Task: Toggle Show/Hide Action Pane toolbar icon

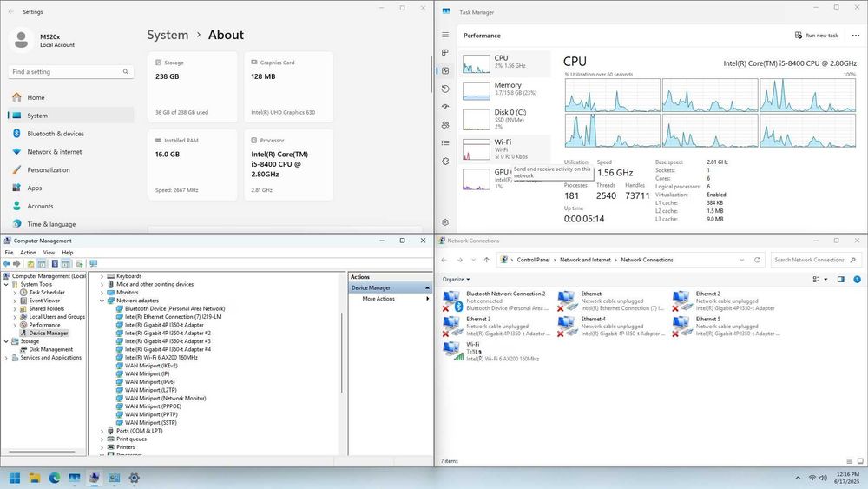Action: [x=66, y=263]
